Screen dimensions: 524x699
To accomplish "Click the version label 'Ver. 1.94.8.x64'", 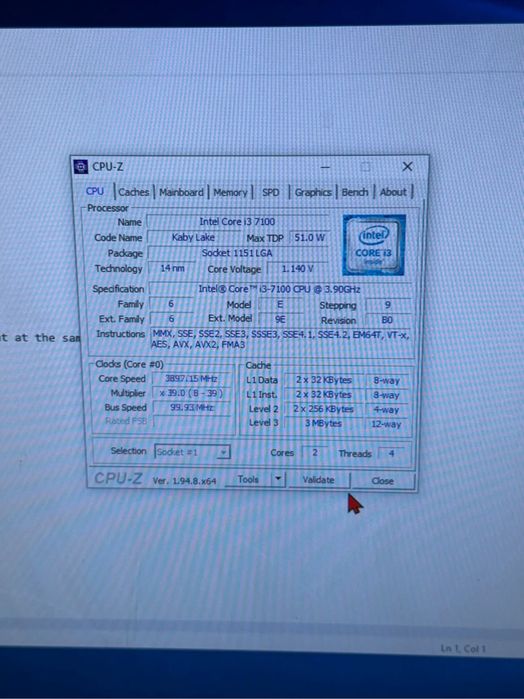I will (x=184, y=481).
